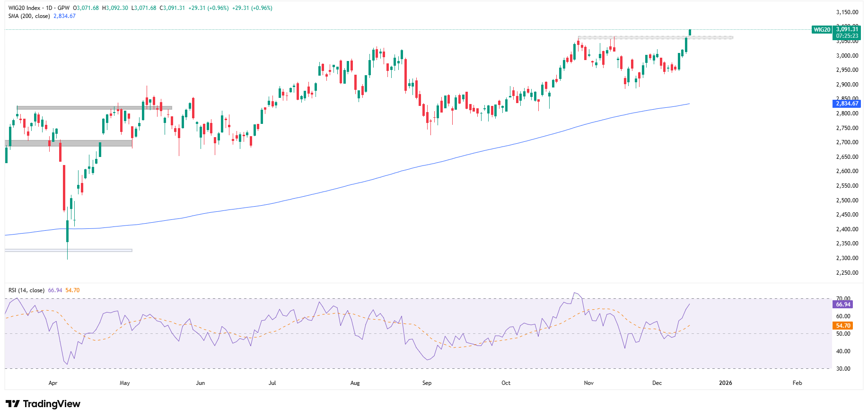Select the grey resistance zone near November highs
This screenshot has height=418, width=868.
pos(655,37)
